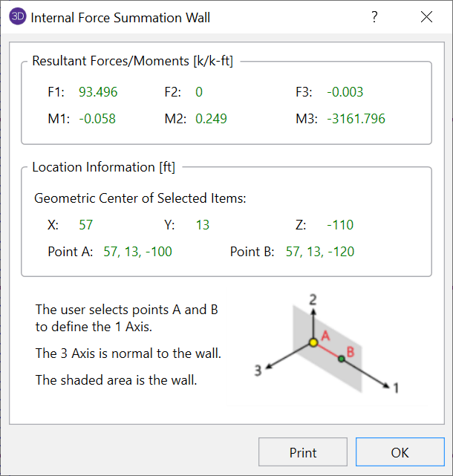The height and width of the screenshot is (476, 453).
Task: Click the axis 3 arrow label in diagram
Action: point(258,371)
